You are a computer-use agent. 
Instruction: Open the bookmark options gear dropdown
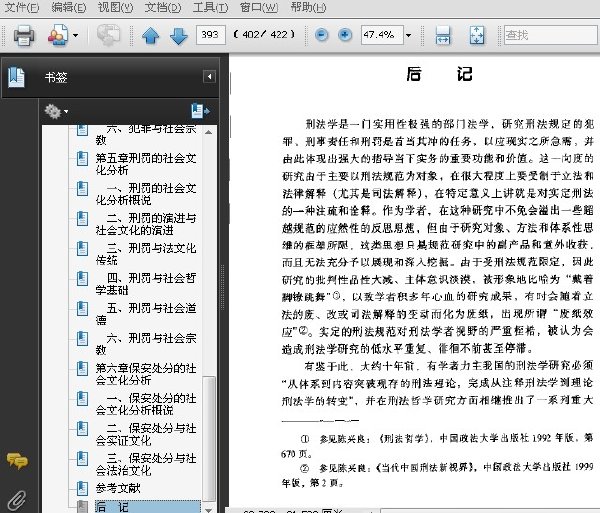[x=56, y=111]
